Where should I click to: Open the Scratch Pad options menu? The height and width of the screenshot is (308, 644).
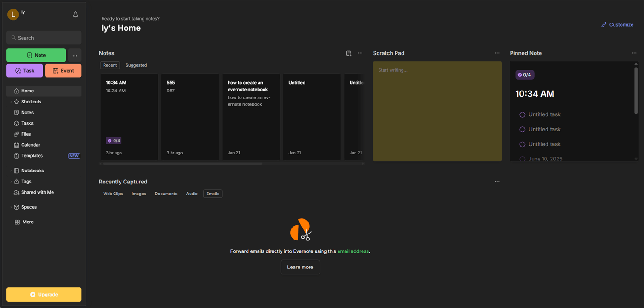[497, 53]
